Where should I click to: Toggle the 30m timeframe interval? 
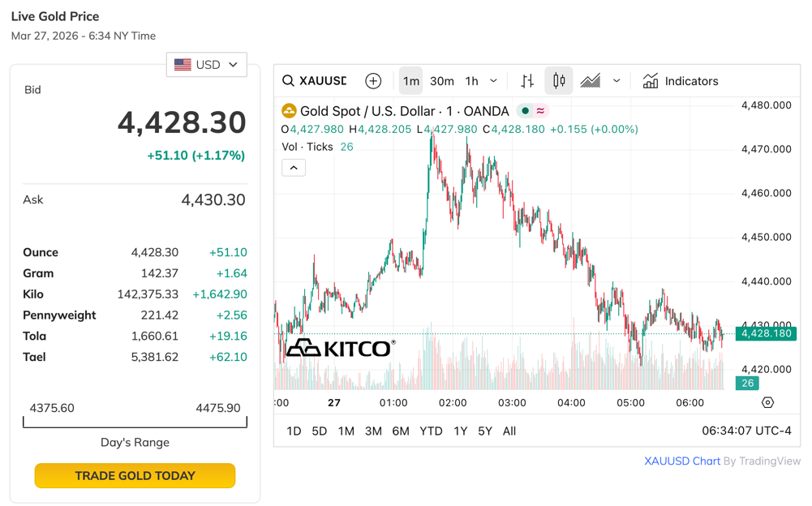click(x=442, y=81)
